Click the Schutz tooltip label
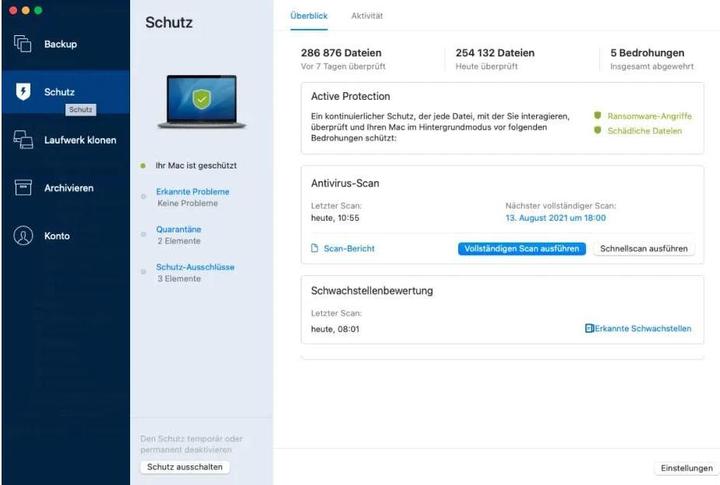The height and width of the screenshot is (485, 720). pos(81,110)
